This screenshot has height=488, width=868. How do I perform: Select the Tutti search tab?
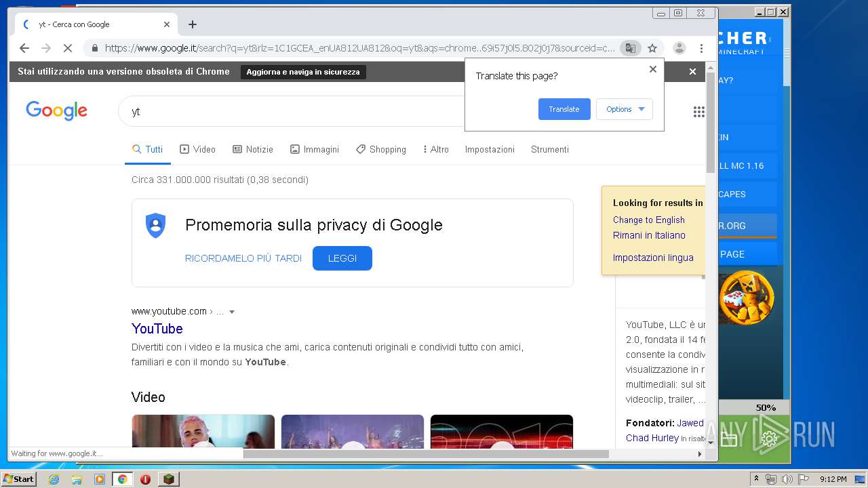(x=147, y=149)
